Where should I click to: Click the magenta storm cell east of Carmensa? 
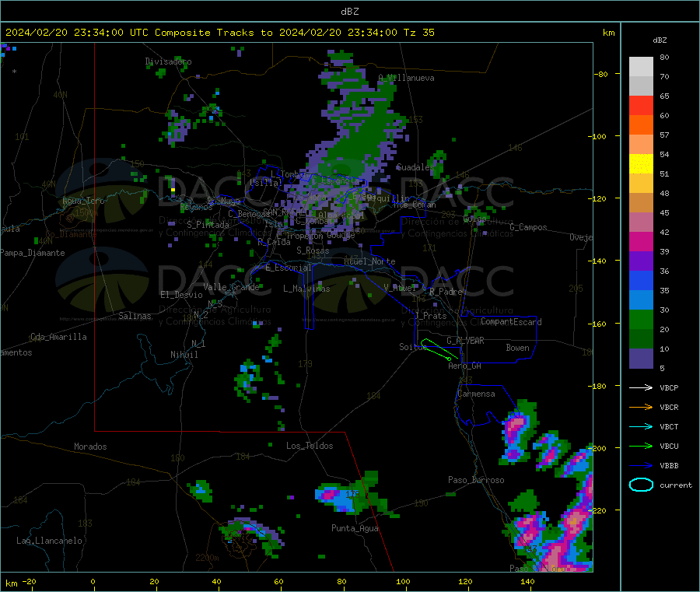(515, 429)
